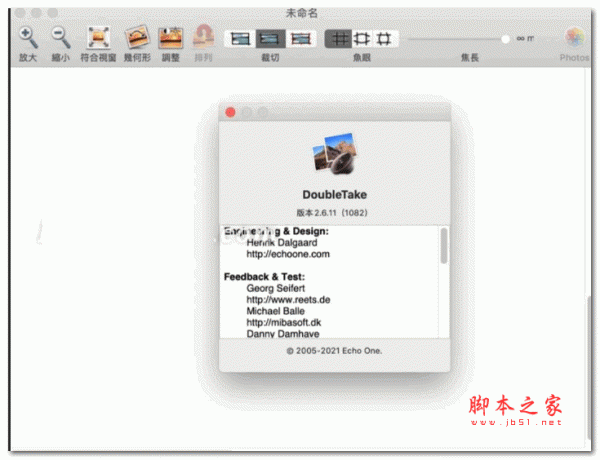Image resolution: width=600 pixels, height=460 pixels.
Task: Select the third 魚眼 fisheye grid option
Action: click(x=385, y=39)
